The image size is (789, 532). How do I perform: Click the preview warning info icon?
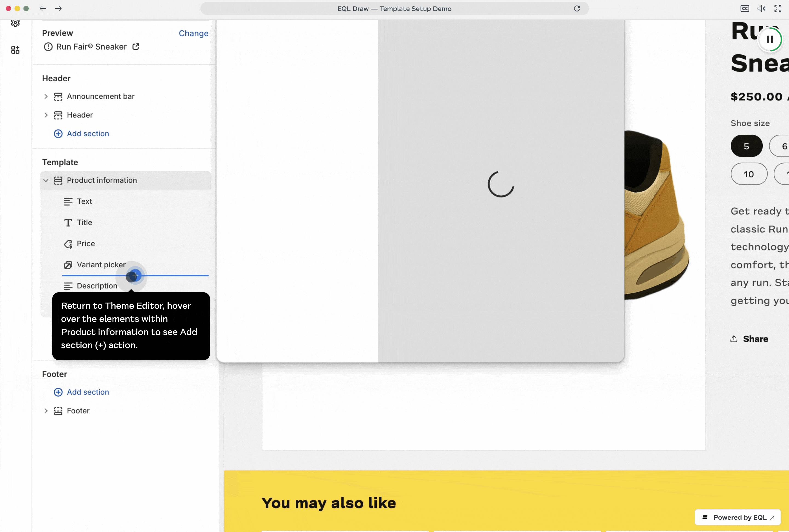(48, 47)
